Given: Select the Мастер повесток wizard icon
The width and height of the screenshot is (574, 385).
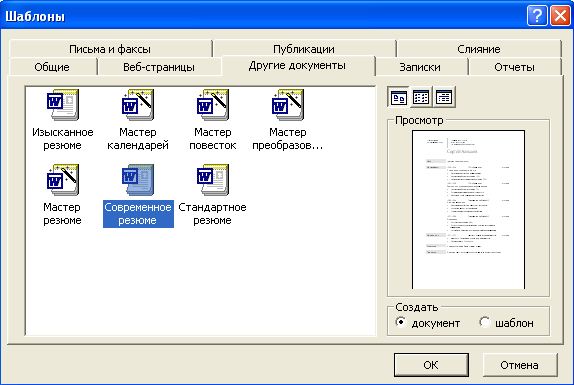Looking at the screenshot, I should (x=213, y=105).
